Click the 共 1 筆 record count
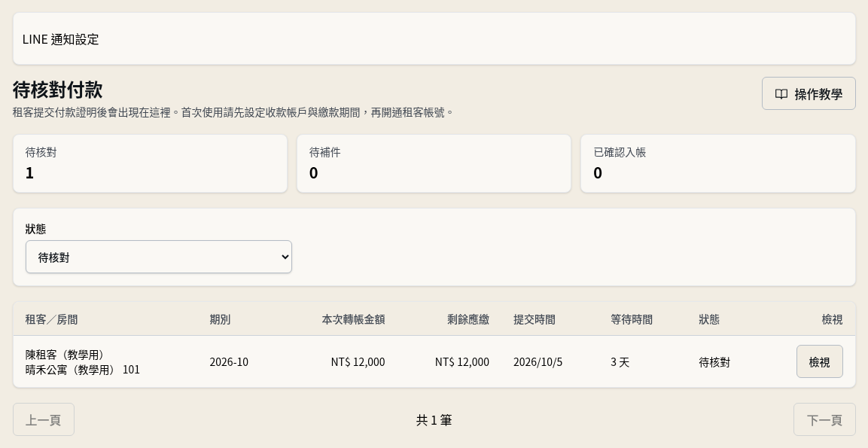868x448 pixels. tap(434, 420)
